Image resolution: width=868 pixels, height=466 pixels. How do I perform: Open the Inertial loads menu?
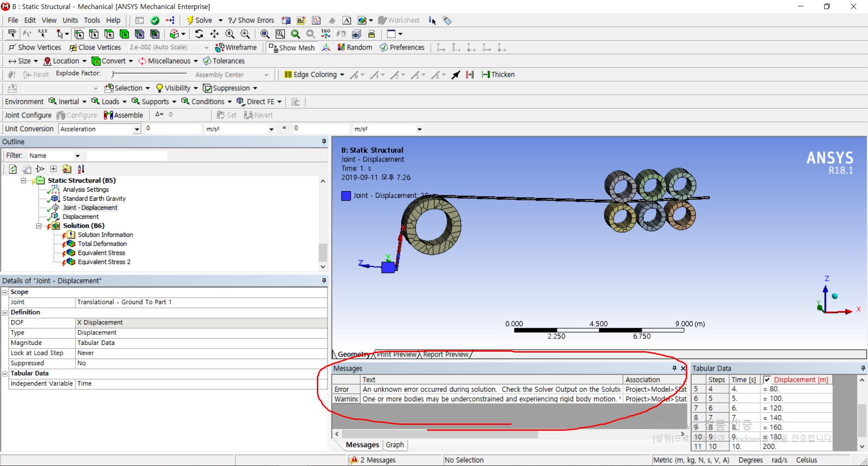coord(67,102)
